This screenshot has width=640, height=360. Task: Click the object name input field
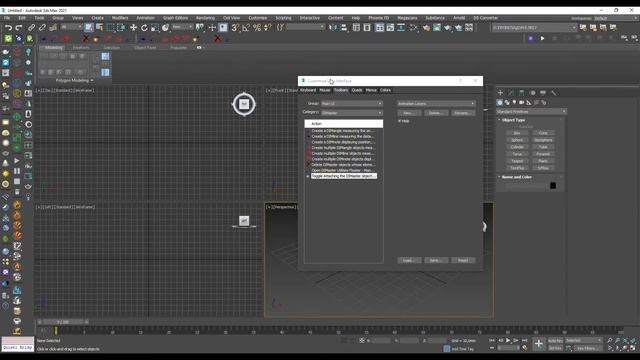[x=526, y=186]
